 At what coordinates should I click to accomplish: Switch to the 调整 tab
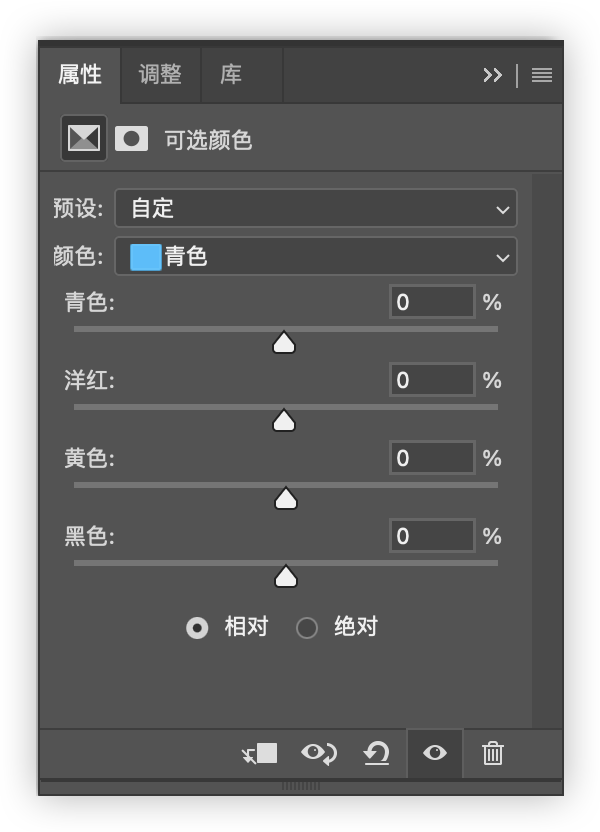point(160,75)
